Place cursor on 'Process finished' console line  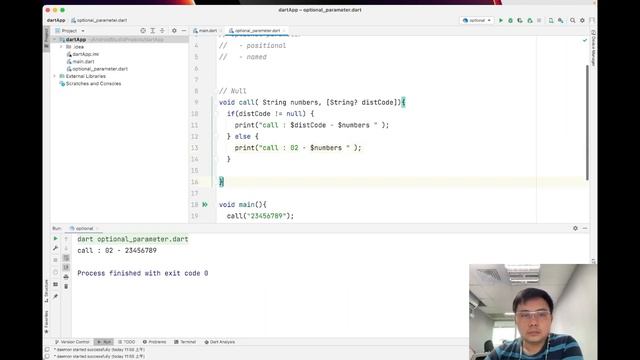(x=143, y=273)
